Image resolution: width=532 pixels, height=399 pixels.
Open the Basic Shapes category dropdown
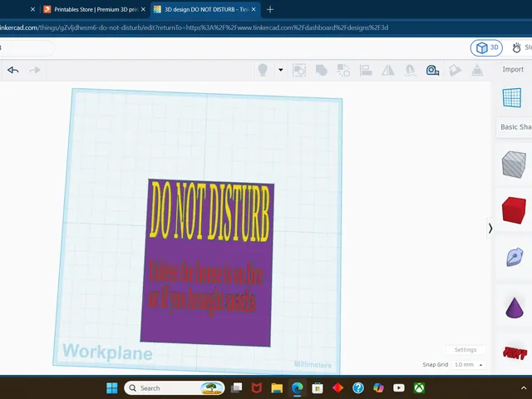(x=515, y=127)
